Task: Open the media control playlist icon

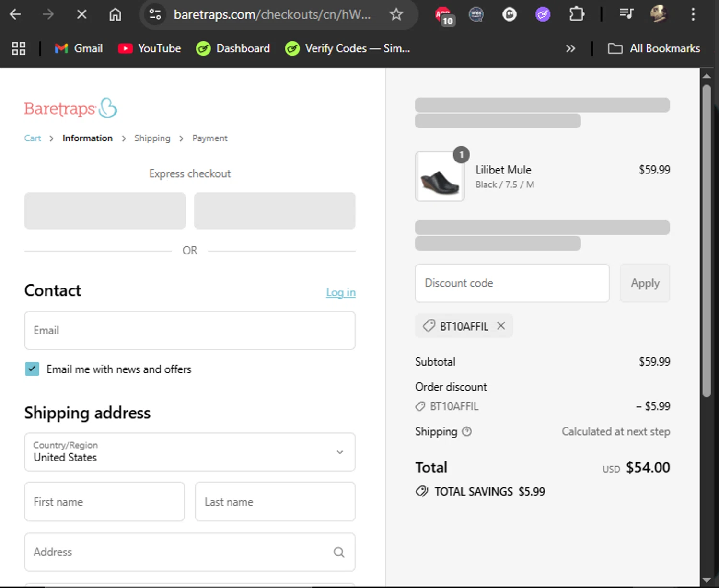Action: tap(626, 14)
